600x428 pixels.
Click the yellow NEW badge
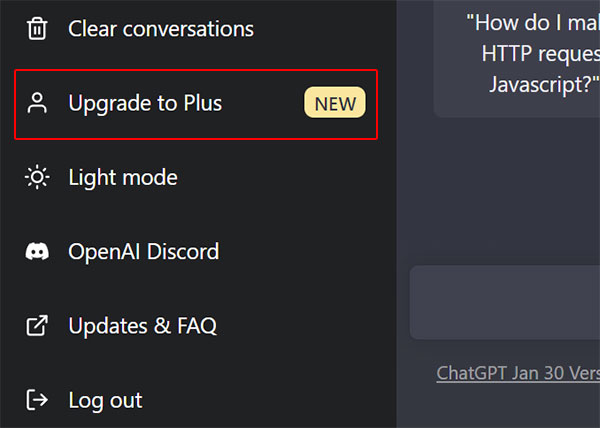[x=335, y=103]
